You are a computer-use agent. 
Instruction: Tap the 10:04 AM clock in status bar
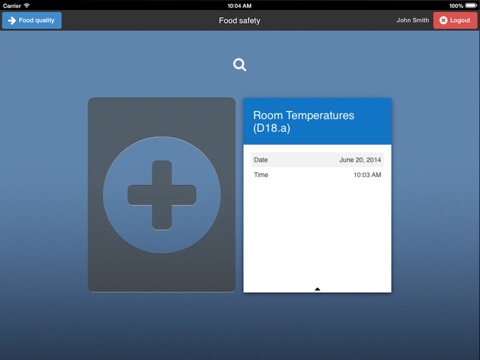(239, 6)
